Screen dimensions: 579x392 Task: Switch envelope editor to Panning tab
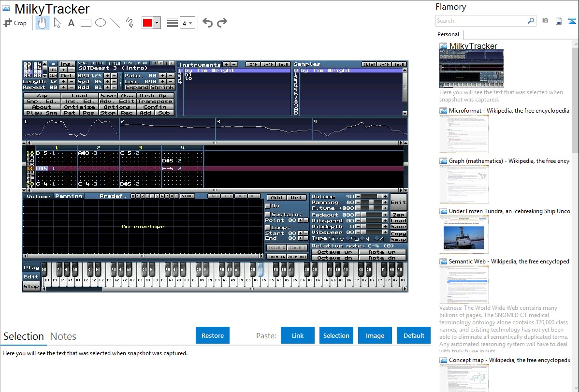pos(69,196)
